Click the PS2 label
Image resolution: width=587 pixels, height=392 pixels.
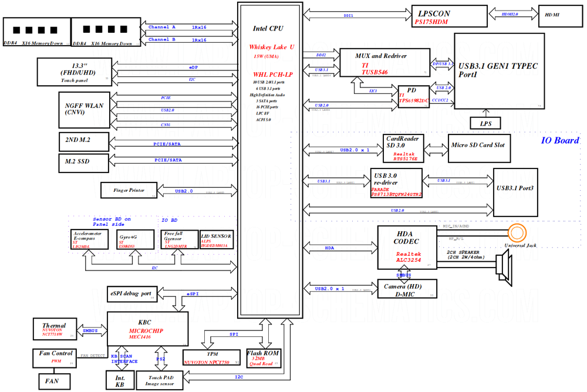point(161,359)
